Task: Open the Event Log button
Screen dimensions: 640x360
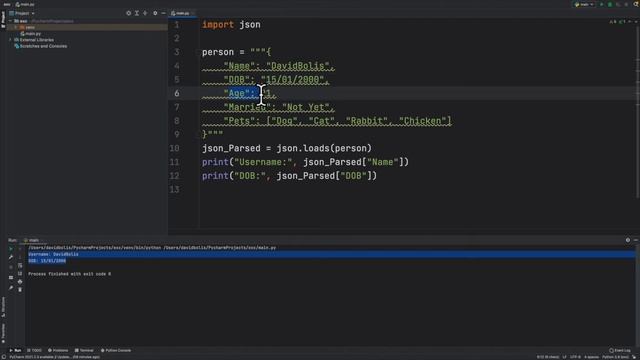Action: [x=620, y=350]
